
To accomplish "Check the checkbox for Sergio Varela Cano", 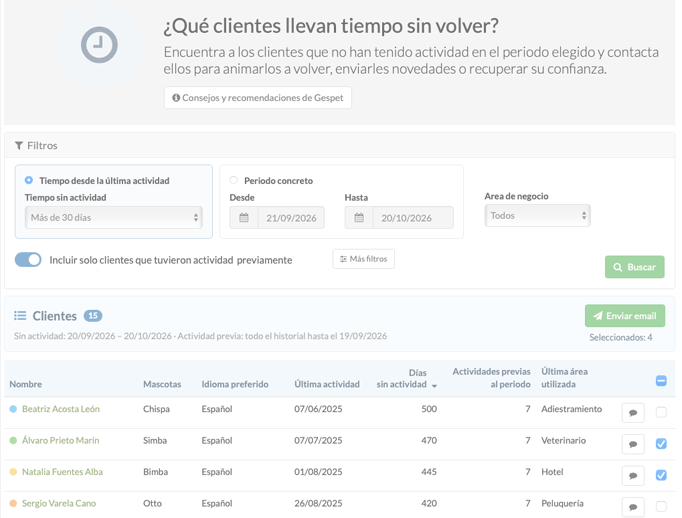I will point(661,506).
